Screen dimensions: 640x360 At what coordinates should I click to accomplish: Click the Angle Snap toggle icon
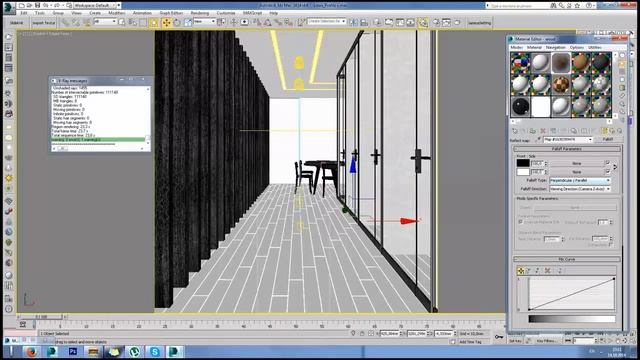click(x=267, y=22)
